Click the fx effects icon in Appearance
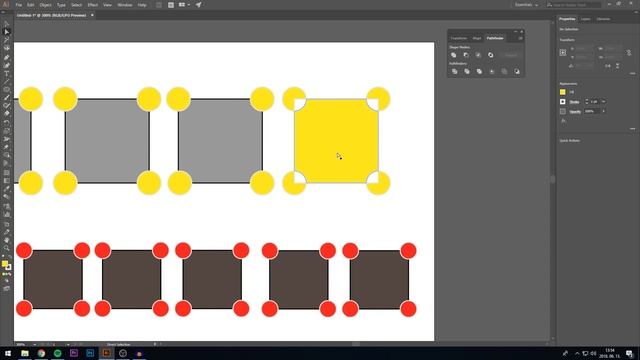The width and height of the screenshot is (640, 360). click(x=563, y=121)
